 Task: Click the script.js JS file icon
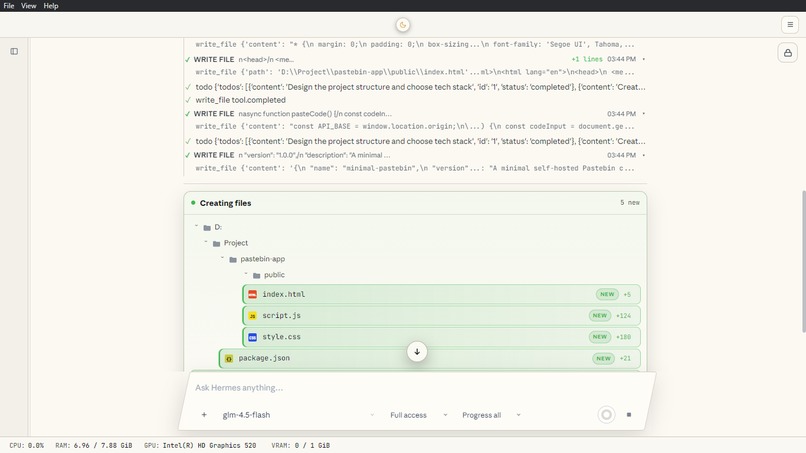pyautogui.click(x=252, y=316)
